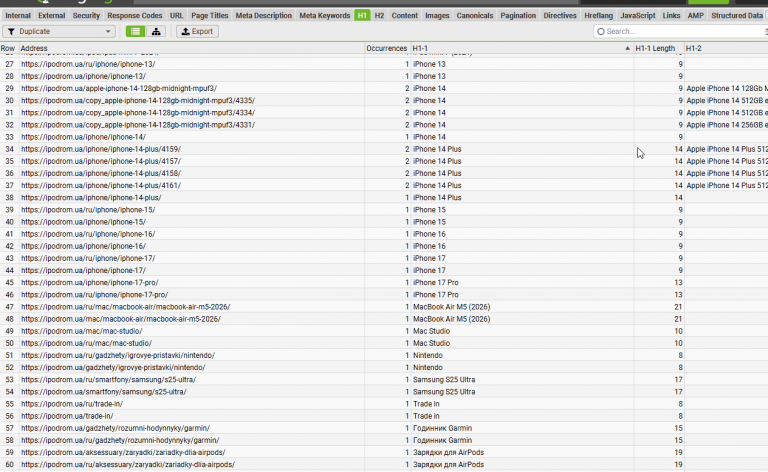Open the H2 tab

[379, 16]
